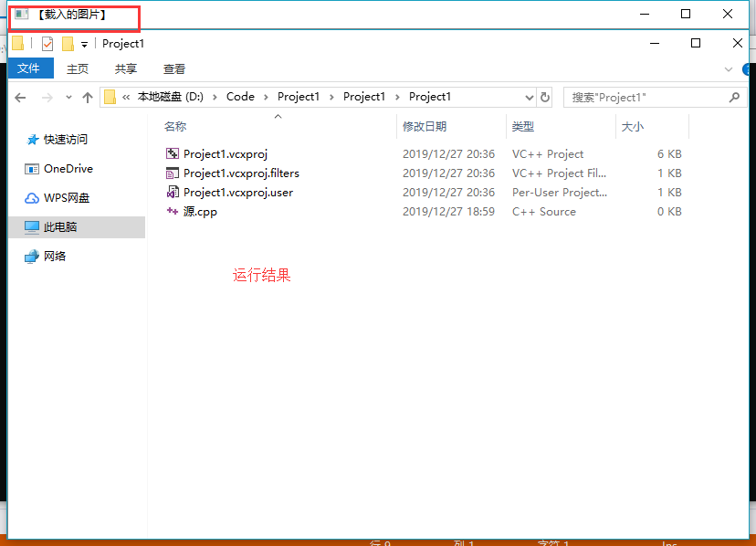Select 快速访问 in the navigation pane
This screenshot has height=546, width=756.
66,140
